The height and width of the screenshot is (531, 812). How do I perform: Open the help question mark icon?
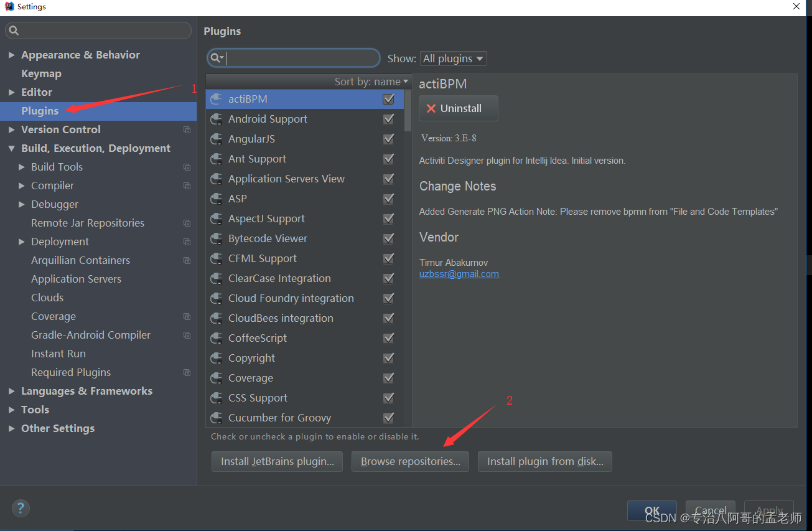(21, 508)
